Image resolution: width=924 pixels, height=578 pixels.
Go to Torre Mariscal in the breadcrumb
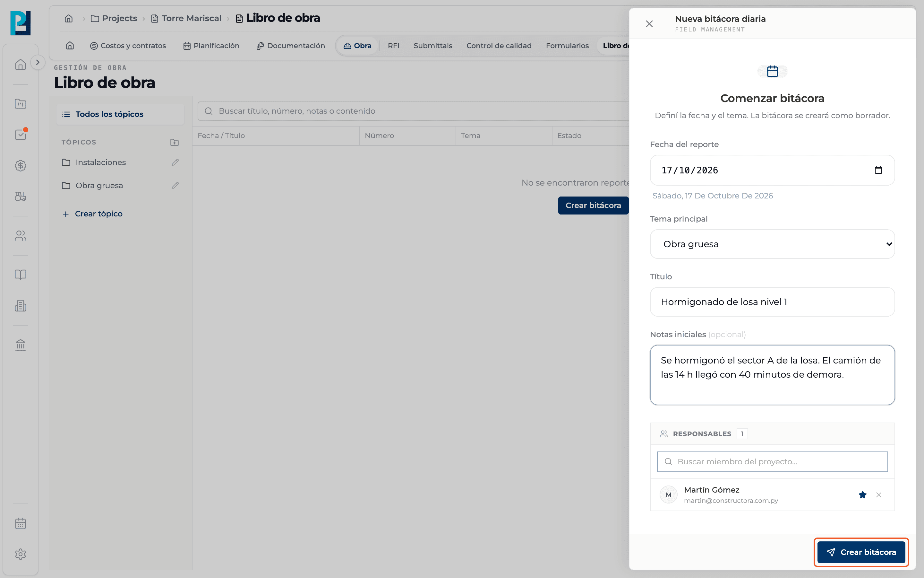tap(186, 18)
